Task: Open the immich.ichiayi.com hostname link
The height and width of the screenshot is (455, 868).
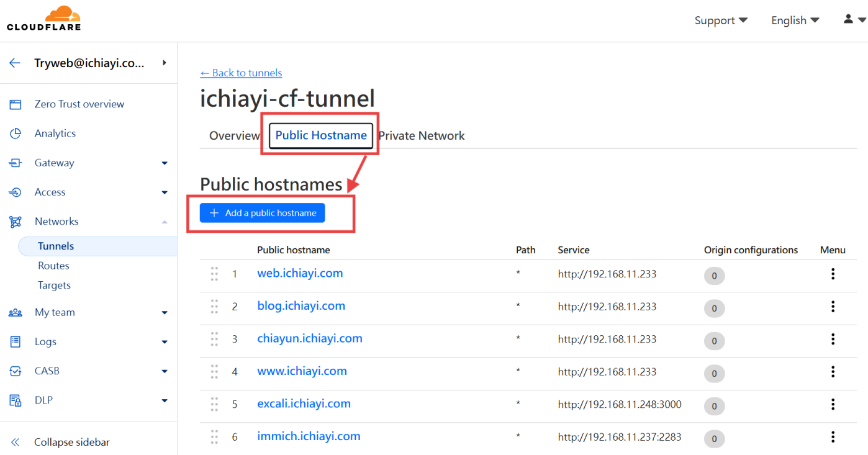Action: point(309,436)
